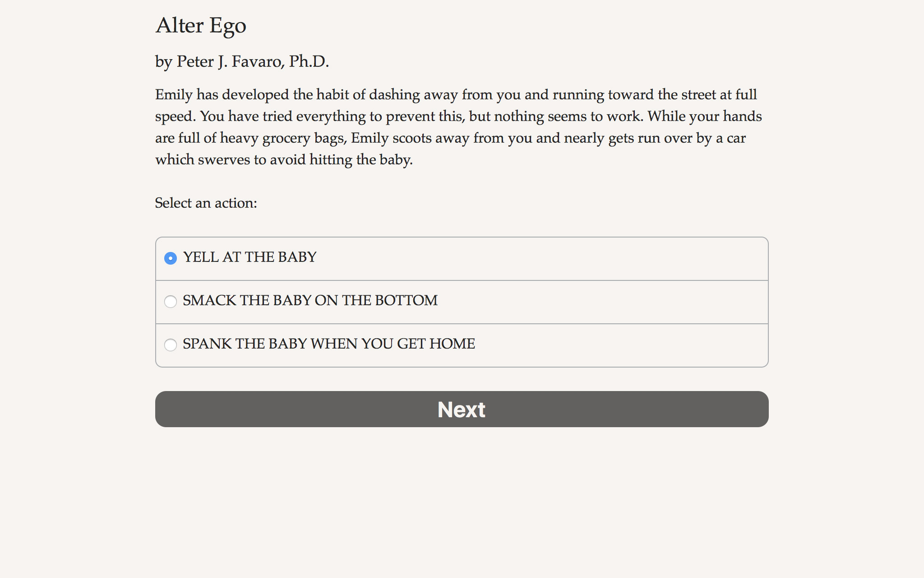The width and height of the screenshot is (924, 578).
Task: Click the empty radio circle beside SMACK THE BABY
Action: pyautogui.click(x=171, y=302)
